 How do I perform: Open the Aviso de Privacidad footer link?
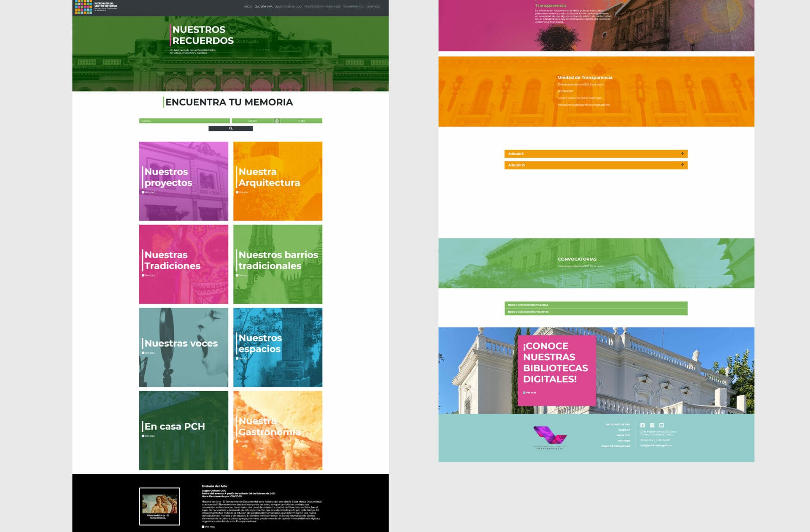[x=616, y=446]
